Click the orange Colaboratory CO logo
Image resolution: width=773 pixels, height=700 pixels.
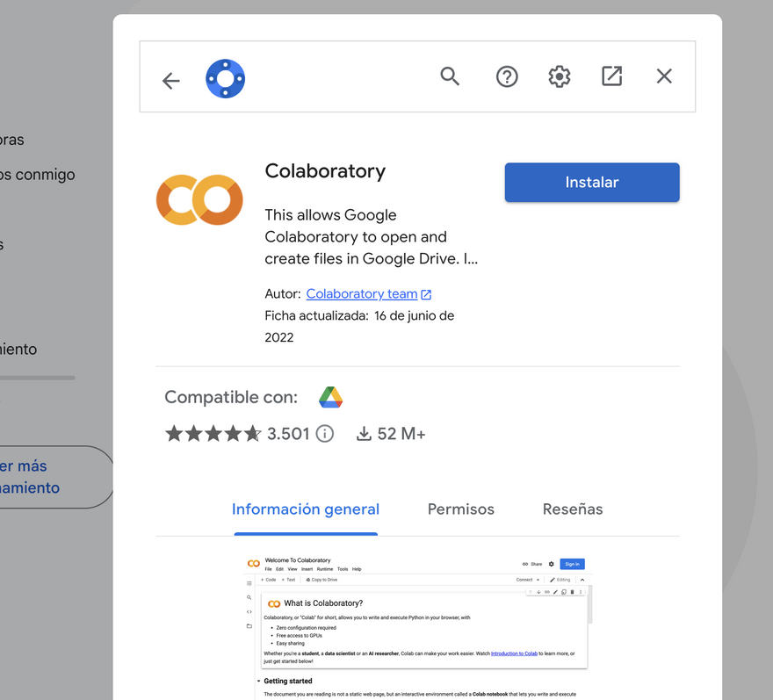tap(199, 199)
